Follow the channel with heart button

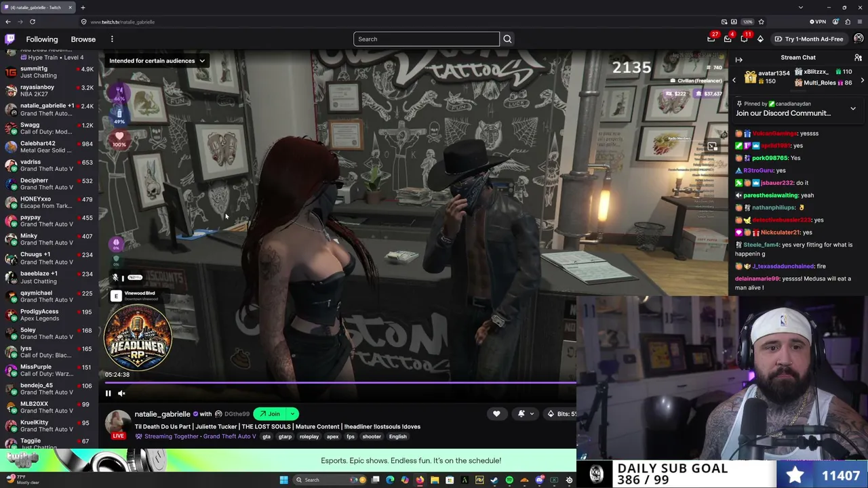click(496, 413)
